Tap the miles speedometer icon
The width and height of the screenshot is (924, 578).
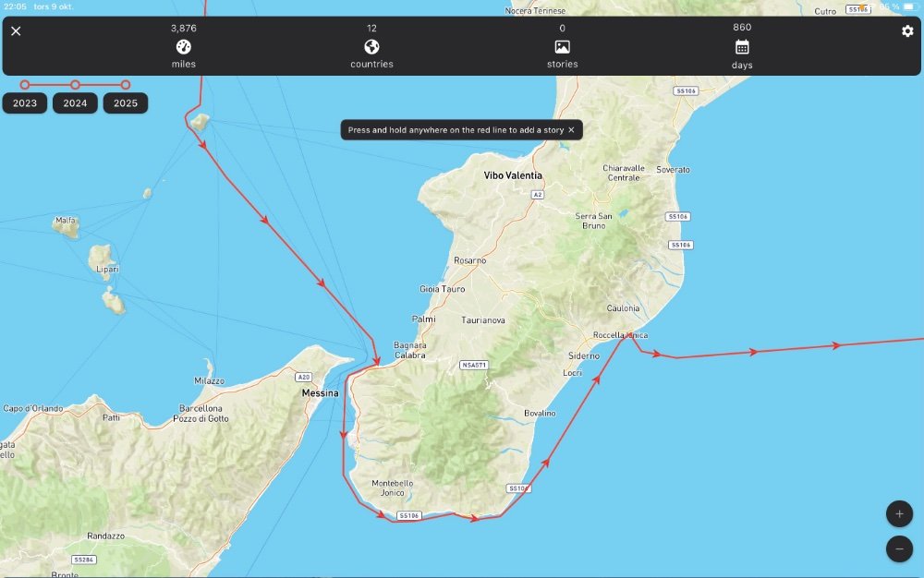pyautogui.click(x=183, y=47)
